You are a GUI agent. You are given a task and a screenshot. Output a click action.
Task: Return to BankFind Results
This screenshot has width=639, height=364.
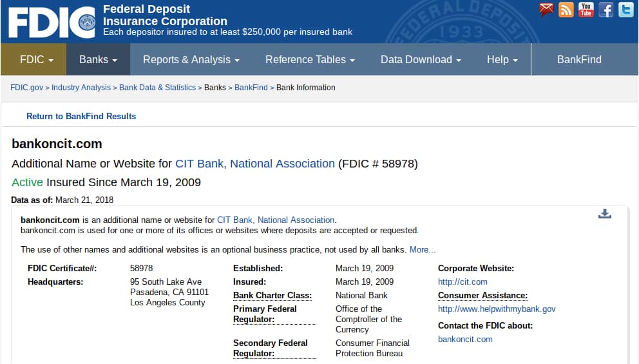pyautogui.click(x=81, y=116)
